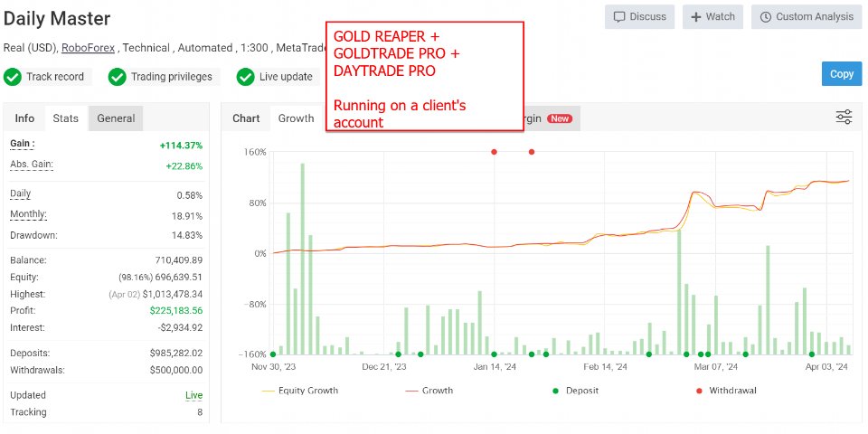
Task: Click the tallest green volume bar near Nov 30
Action: click(303, 259)
